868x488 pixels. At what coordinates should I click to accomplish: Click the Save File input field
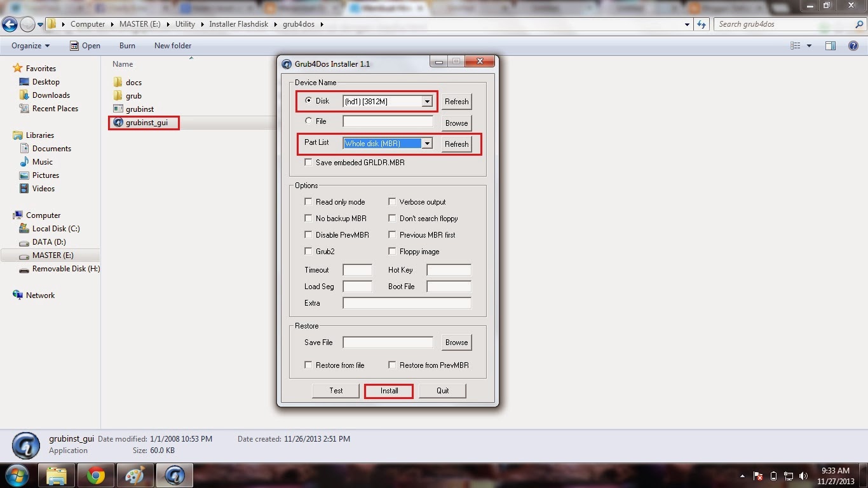tap(388, 342)
